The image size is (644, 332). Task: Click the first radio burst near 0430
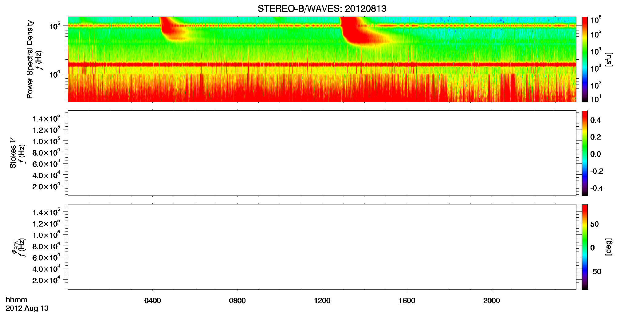pyautogui.click(x=172, y=29)
